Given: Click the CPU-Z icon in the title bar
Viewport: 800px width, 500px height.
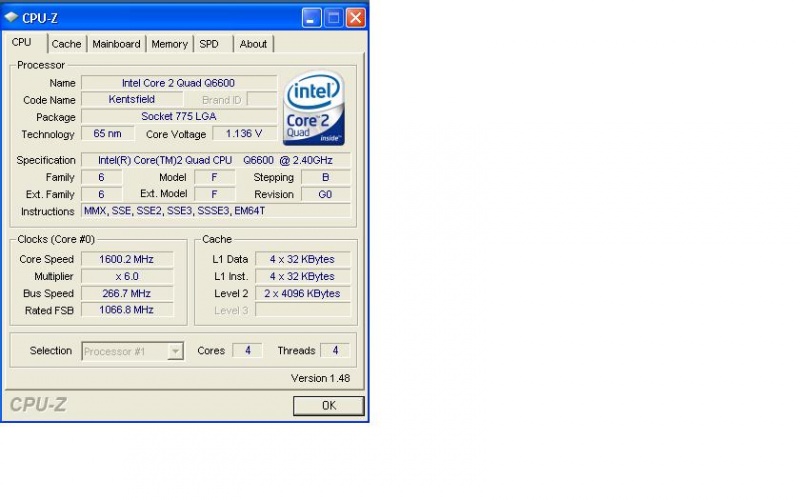Looking at the screenshot, I should [x=11, y=18].
